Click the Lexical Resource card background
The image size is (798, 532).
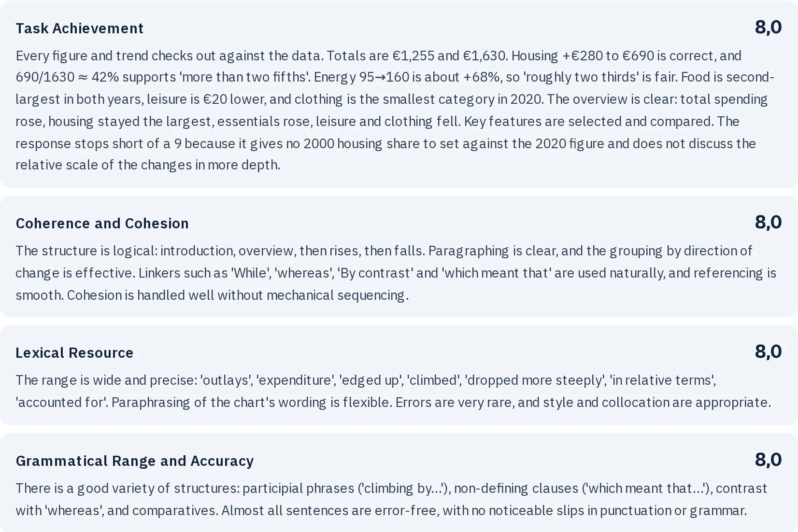[399, 375]
